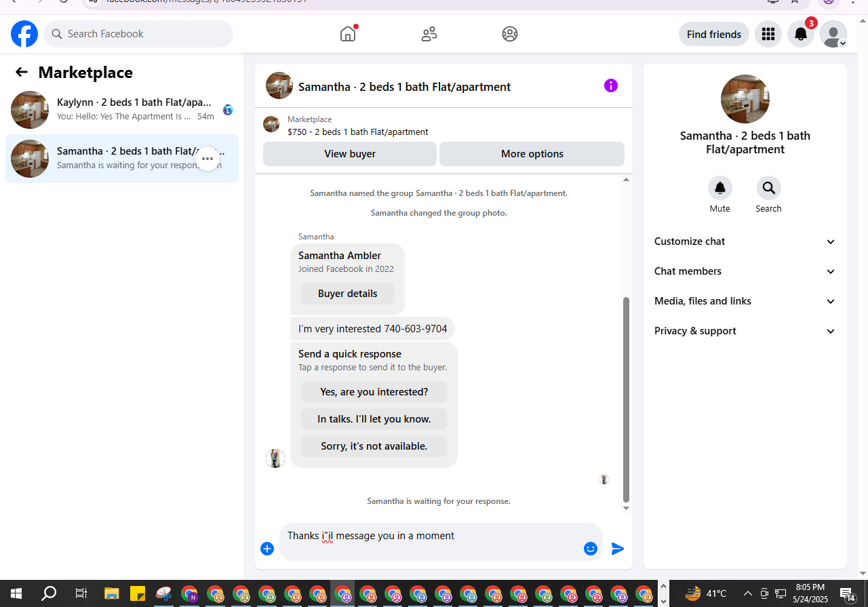Click Samantha's large group photo in right panel
Screen dimensions: 868x607
coord(745,99)
